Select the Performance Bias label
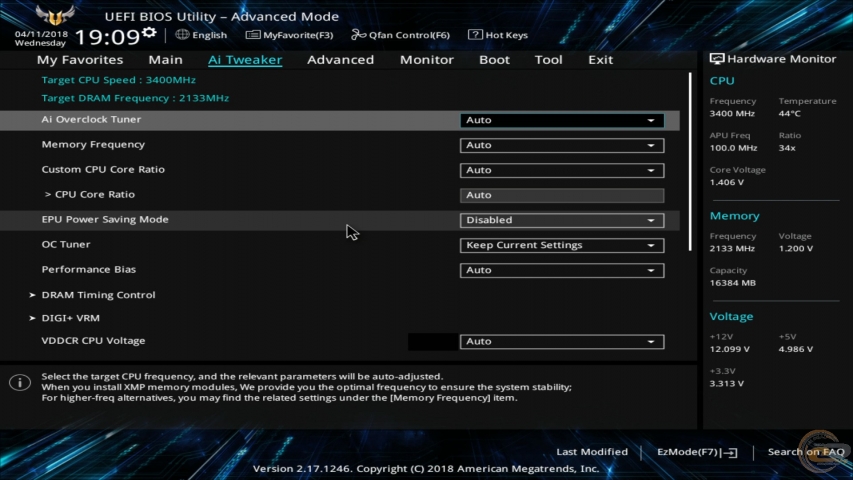 coord(89,269)
